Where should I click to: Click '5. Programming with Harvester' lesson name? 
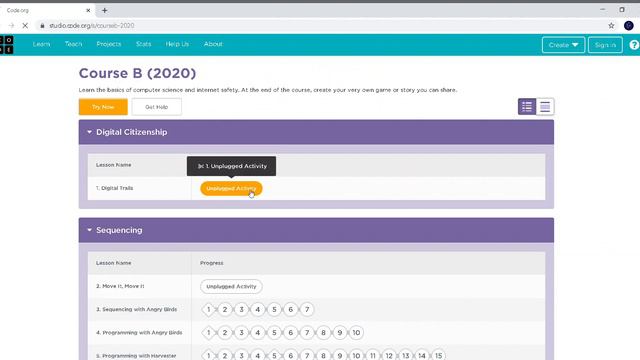[x=136, y=356]
